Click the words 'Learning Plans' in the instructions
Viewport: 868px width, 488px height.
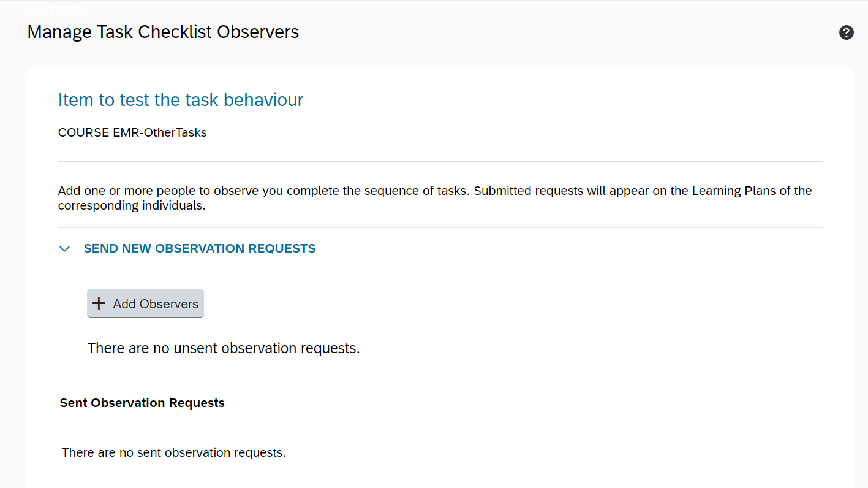click(x=734, y=191)
